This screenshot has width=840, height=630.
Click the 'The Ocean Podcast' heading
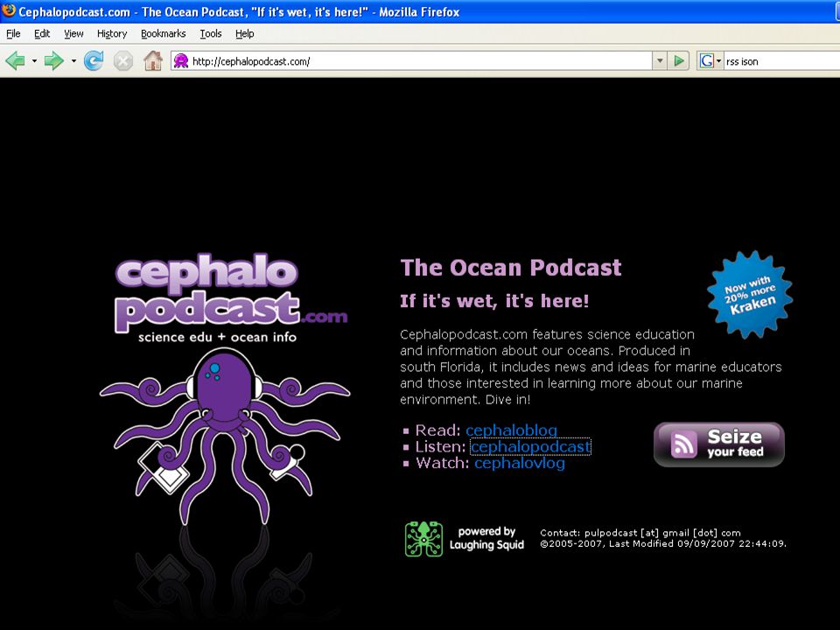(x=511, y=268)
